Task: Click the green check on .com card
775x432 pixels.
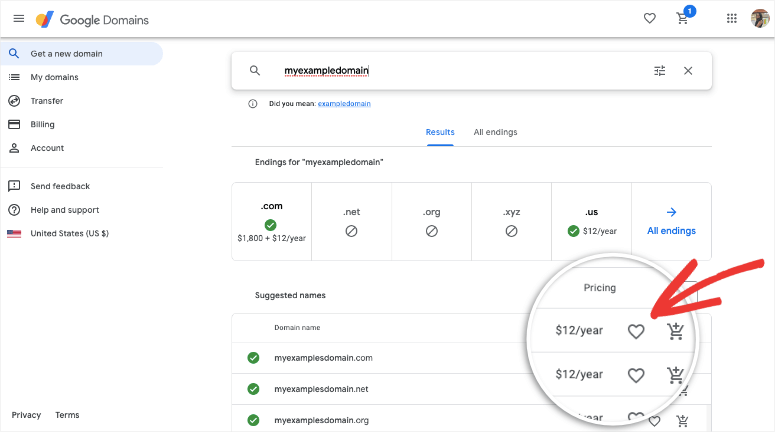Action: point(270,225)
